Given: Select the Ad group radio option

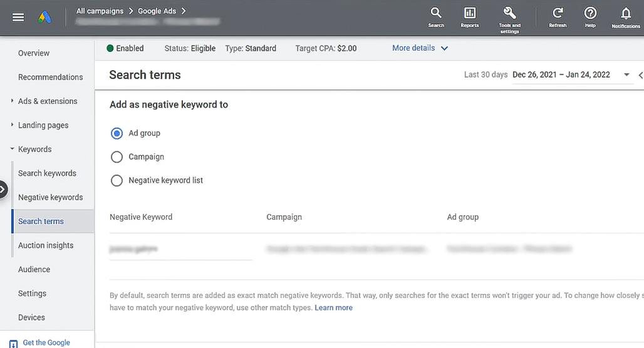Looking at the screenshot, I should click(117, 133).
